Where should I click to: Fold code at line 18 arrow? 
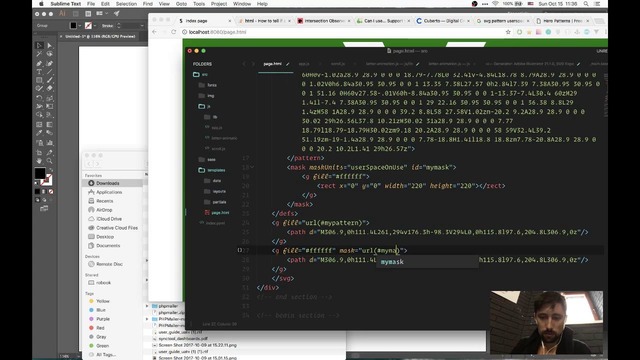(252, 167)
